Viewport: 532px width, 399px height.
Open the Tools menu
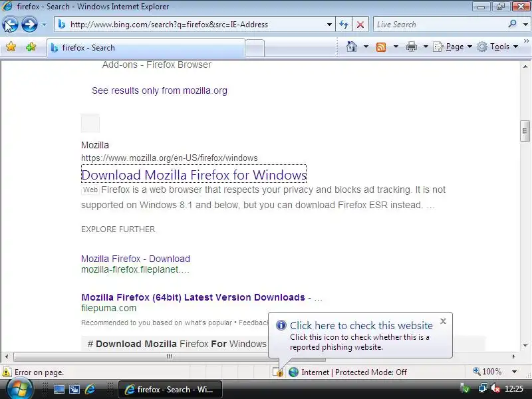pyautogui.click(x=497, y=47)
